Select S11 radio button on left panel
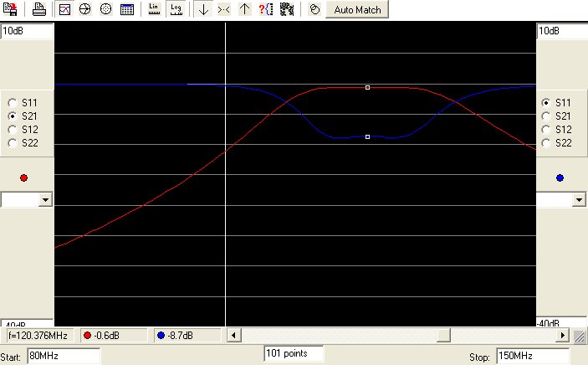The height and width of the screenshot is (365, 588). coord(12,102)
